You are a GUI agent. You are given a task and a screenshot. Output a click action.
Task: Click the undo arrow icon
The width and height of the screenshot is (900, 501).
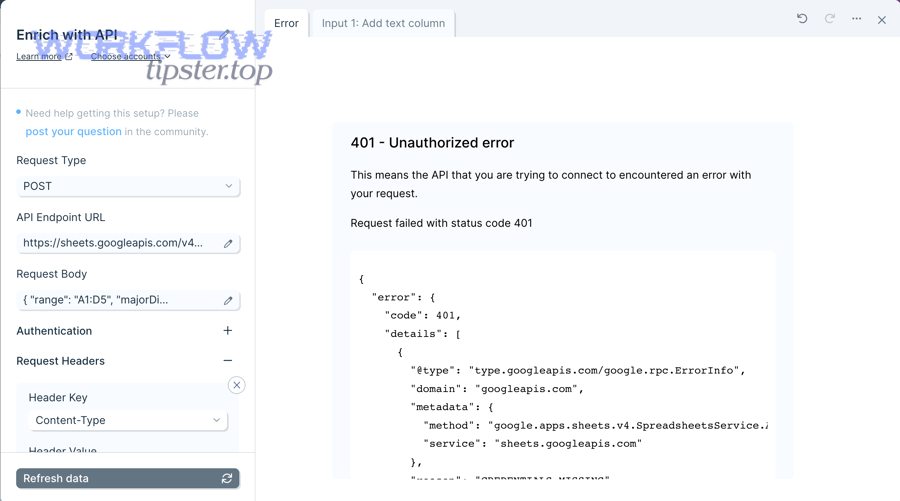click(802, 19)
